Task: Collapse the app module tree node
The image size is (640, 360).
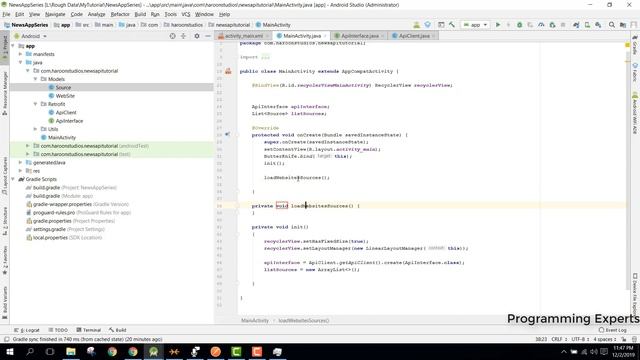Action: coord(13,46)
